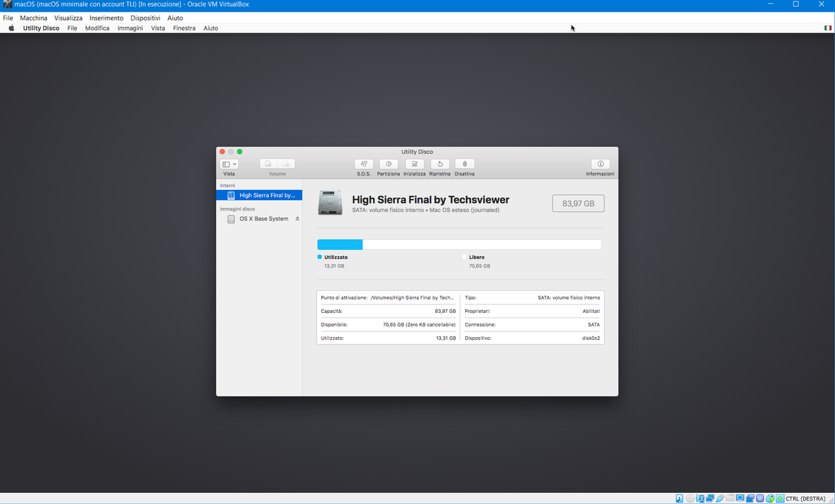Click VirtualBox audio status icon
Screen dimensions: 835x504
pyautogui.click(x=700, y=499)
